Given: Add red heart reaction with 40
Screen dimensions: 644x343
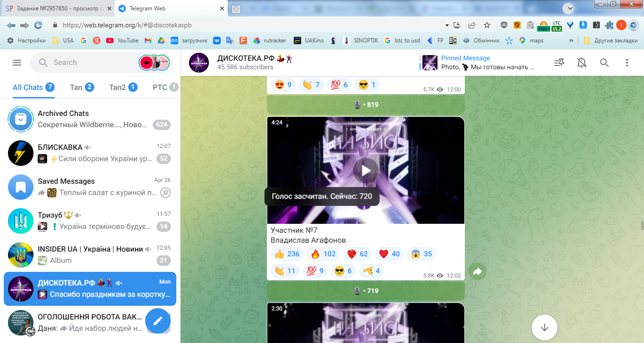Looking at the screenshot, I should (389, 254).
